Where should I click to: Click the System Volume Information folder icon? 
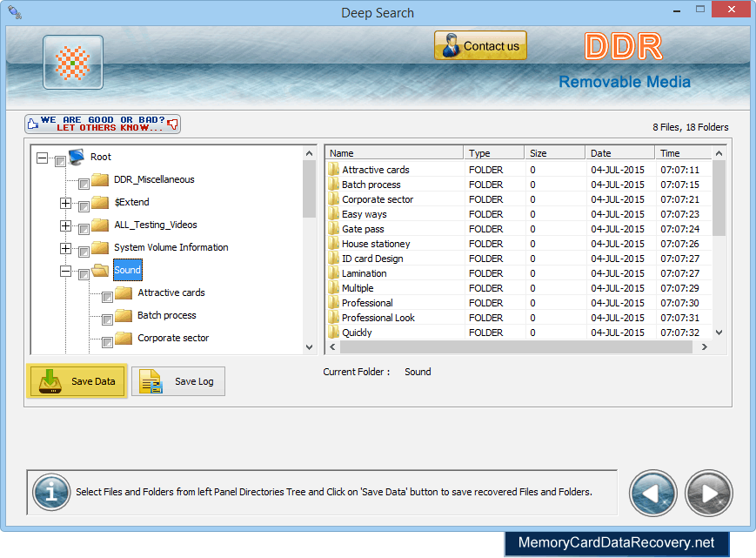click(100, 248)
